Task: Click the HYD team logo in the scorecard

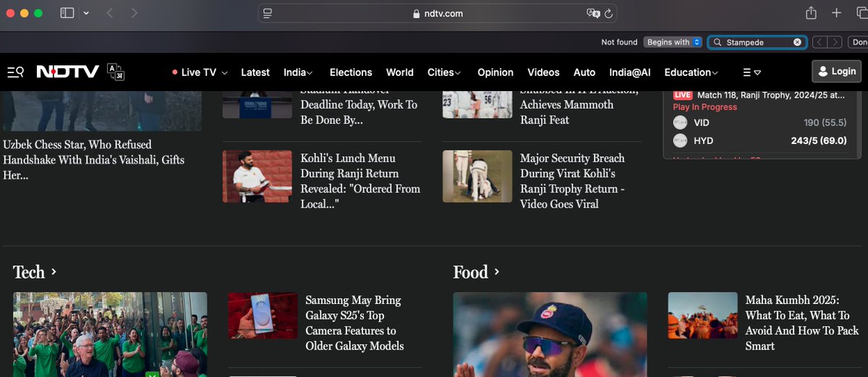Action: (680, 141)
